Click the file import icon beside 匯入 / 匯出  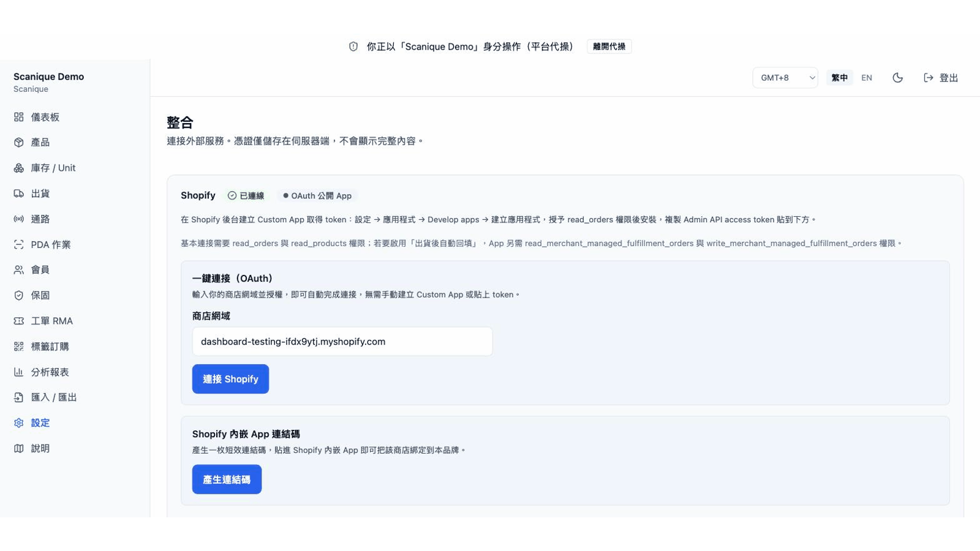19,397
